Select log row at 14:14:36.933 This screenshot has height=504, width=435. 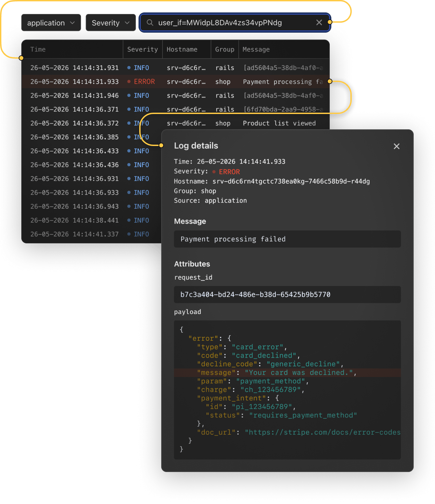click(x=92, y=193)
